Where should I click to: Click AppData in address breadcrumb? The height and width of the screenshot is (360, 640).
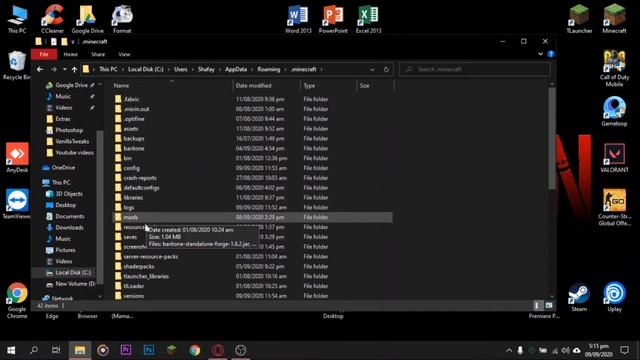click(236, 69)
